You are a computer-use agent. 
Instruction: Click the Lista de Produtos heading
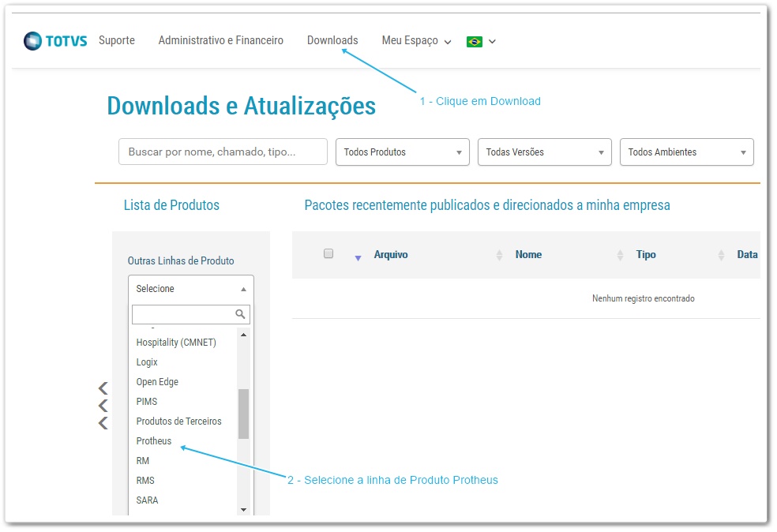pyautogui.click(x=171, y=205)
